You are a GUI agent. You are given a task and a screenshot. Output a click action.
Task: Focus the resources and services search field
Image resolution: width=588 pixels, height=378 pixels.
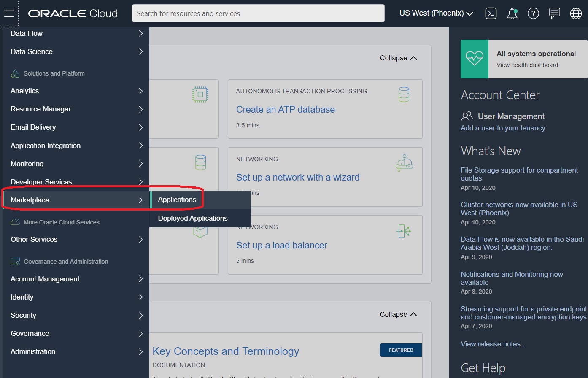click(x=258, y=13)
